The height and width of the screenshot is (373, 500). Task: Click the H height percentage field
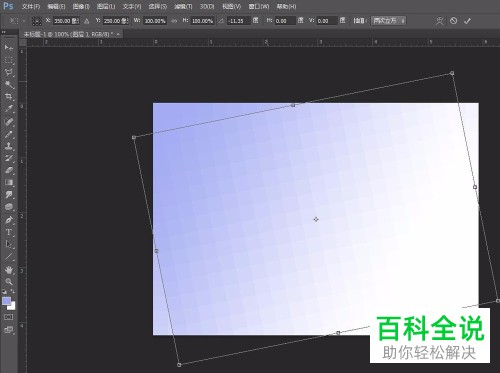pos(203,21)
